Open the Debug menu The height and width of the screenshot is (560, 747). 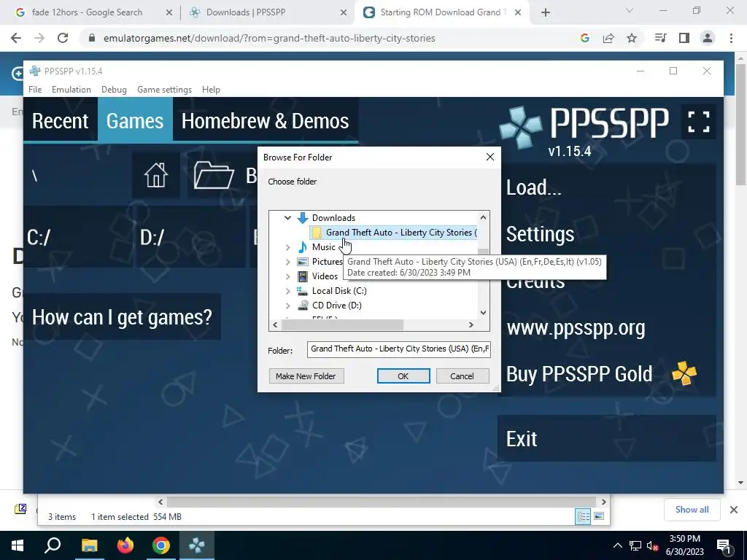point(114,90)
